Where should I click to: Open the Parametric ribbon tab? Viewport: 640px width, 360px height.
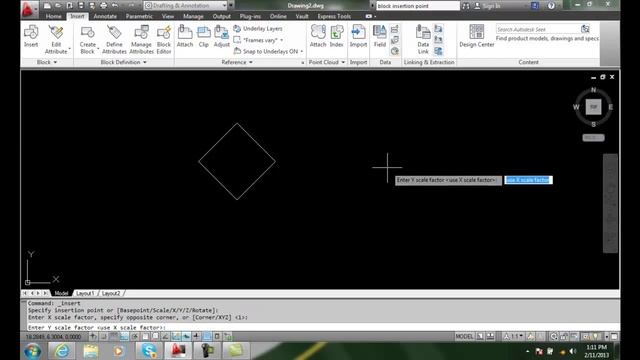[x=139, y=16]
